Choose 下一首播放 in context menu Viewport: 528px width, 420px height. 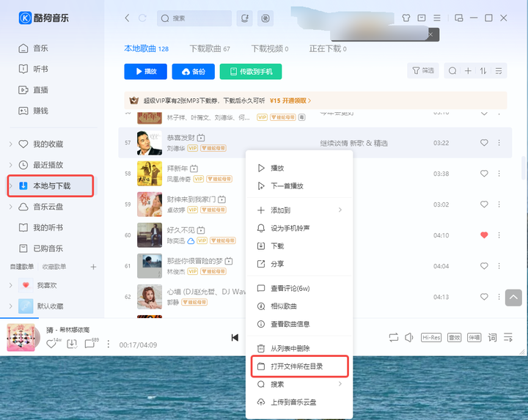coord(299,185)
